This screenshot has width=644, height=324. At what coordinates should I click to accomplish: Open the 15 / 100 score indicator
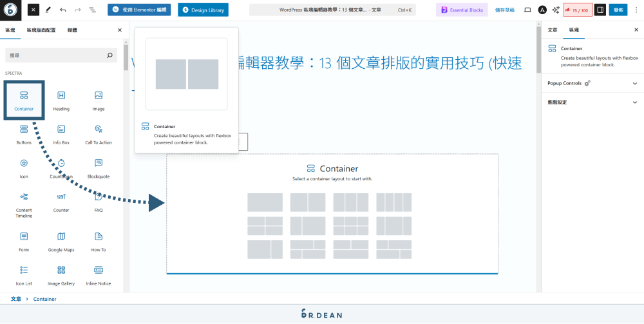tap(578, 10)
